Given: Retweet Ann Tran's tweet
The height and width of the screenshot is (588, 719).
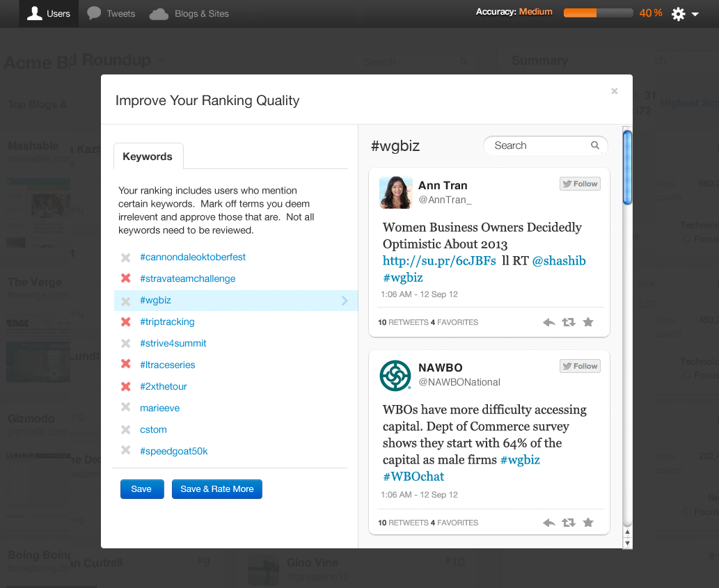Looking at the screenshot, I should (x=569, y=322).
